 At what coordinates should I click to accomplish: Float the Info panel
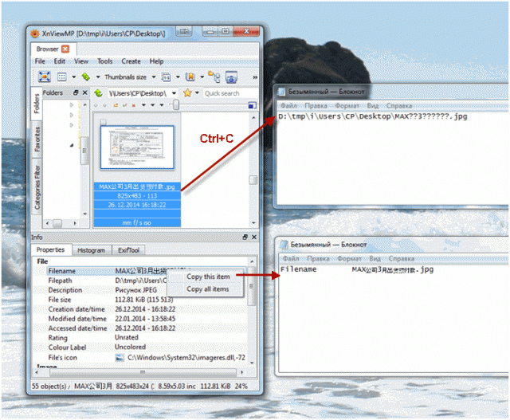(245, 237)
